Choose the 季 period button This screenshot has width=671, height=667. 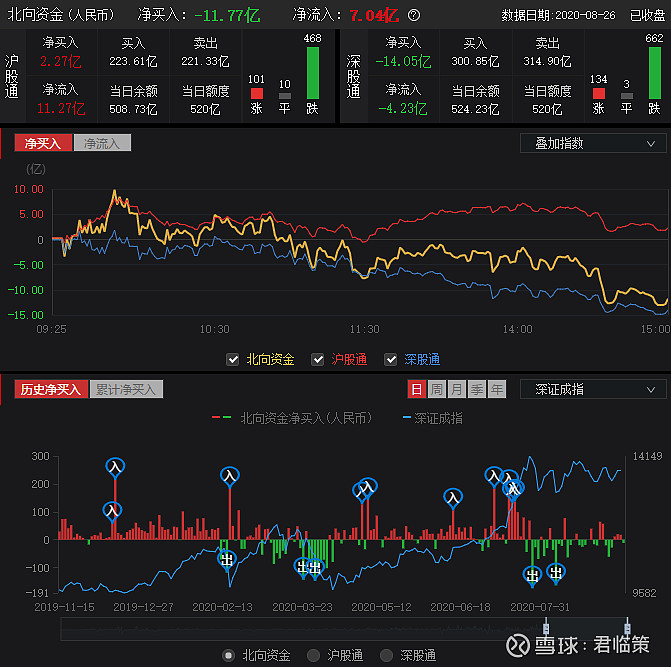point(477,389)
